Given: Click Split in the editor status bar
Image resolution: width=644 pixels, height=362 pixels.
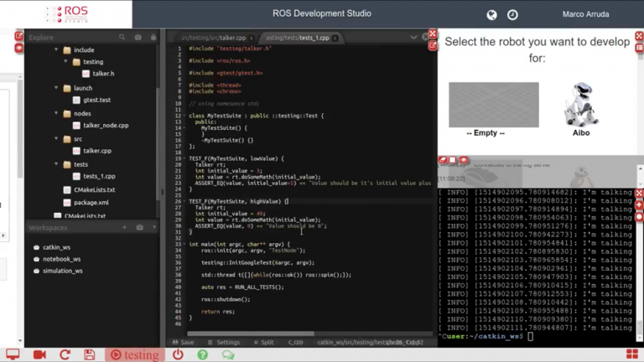Looking at the screenshot, I should 263,342.
